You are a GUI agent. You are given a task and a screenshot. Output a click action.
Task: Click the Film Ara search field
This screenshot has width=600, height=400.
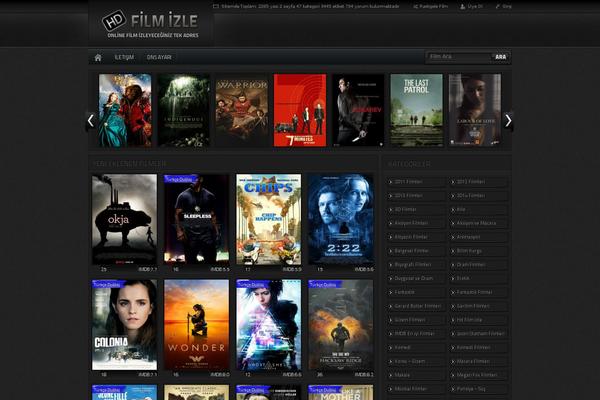[x=459, y=57]
